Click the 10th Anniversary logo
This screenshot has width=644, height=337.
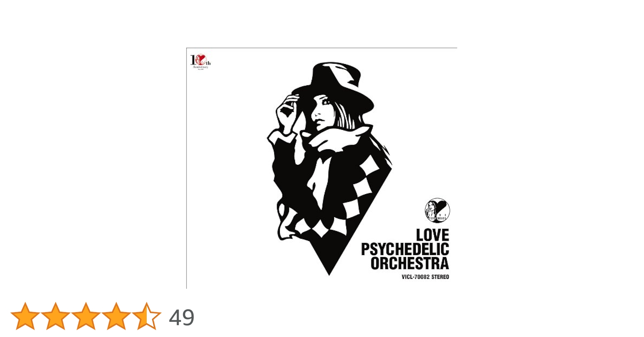point(201,62)
